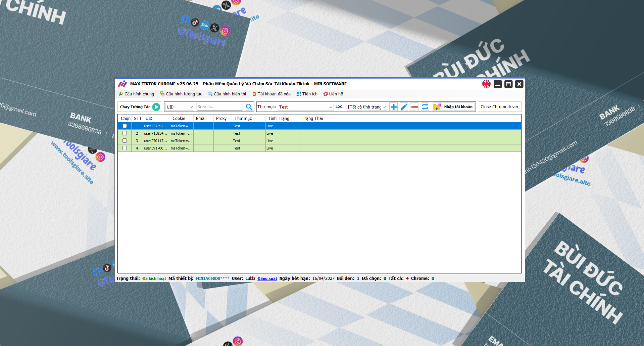Image resolution: width=644 pixels, height=346 pixels.
Task: Click the Thư mục column header
Action: pos(249,119)
